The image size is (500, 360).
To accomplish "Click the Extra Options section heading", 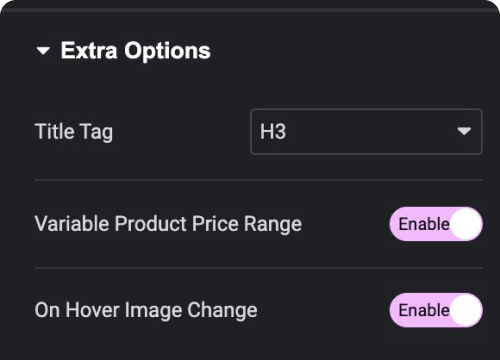I will tap(135, 51).
